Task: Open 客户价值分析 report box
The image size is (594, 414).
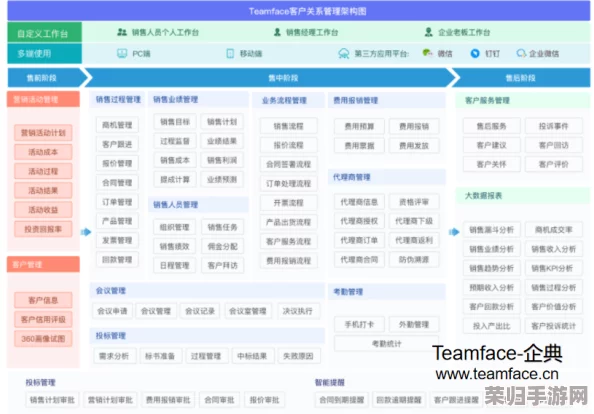Action: [553, 306]
